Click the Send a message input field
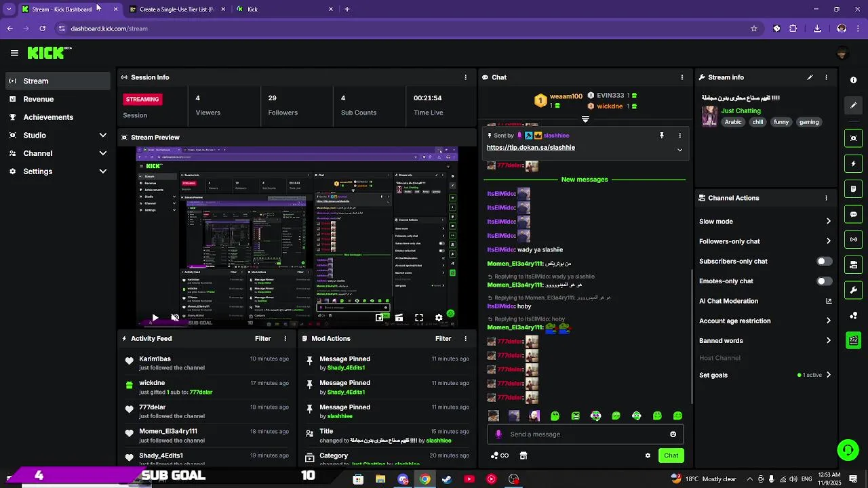 587,434
